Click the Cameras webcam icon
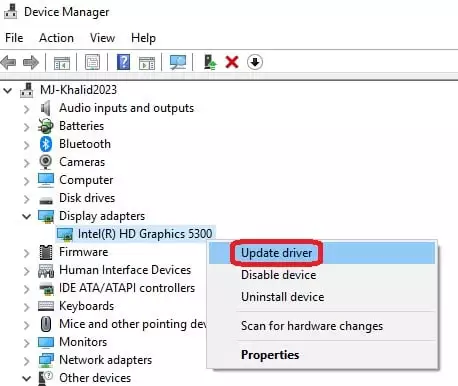 [x=46, y=162]
